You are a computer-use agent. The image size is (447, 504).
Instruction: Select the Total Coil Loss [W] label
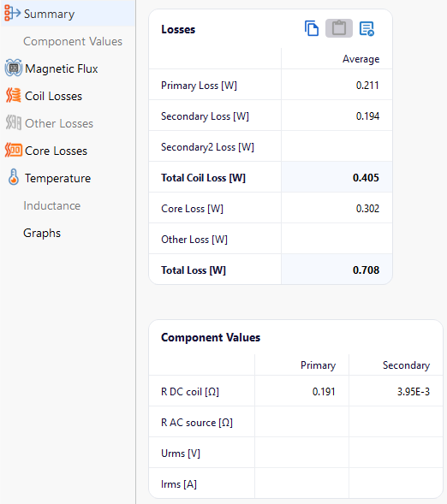click(x=203, y=178)
